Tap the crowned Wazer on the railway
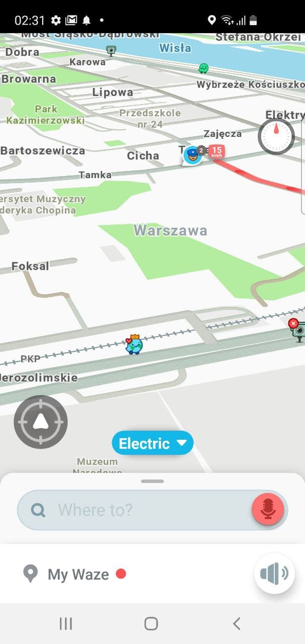 134,344
